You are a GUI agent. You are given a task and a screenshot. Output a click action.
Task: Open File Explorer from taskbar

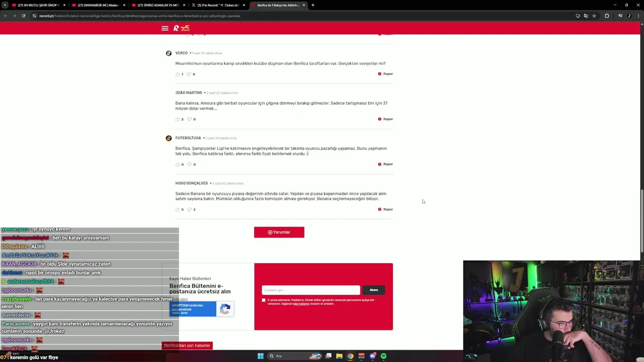pyautogui.click(x=340, y=356)
